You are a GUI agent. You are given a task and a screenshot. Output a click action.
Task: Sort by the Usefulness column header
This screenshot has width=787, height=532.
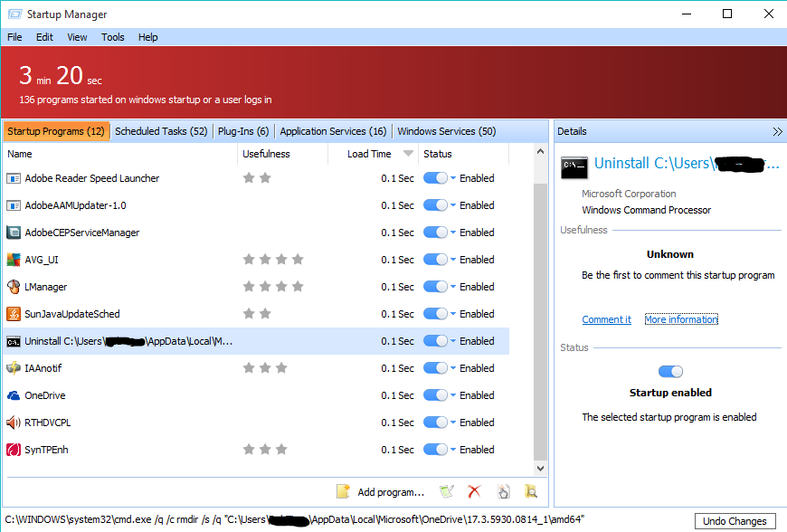click(282, 154)
